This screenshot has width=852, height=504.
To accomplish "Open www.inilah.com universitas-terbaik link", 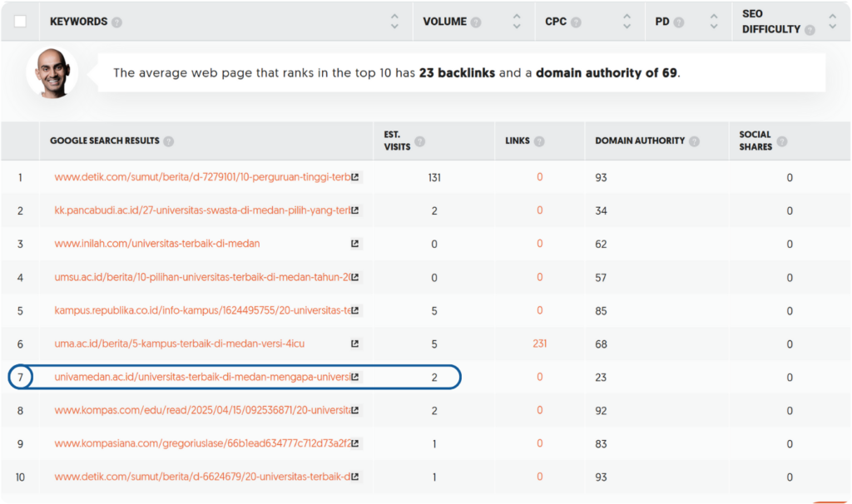I will pos(157,244).
